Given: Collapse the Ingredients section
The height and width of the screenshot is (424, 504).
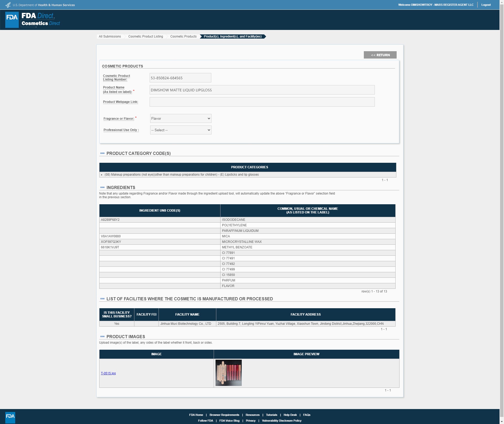Looking at the screenshot, I should coord(102,187).
